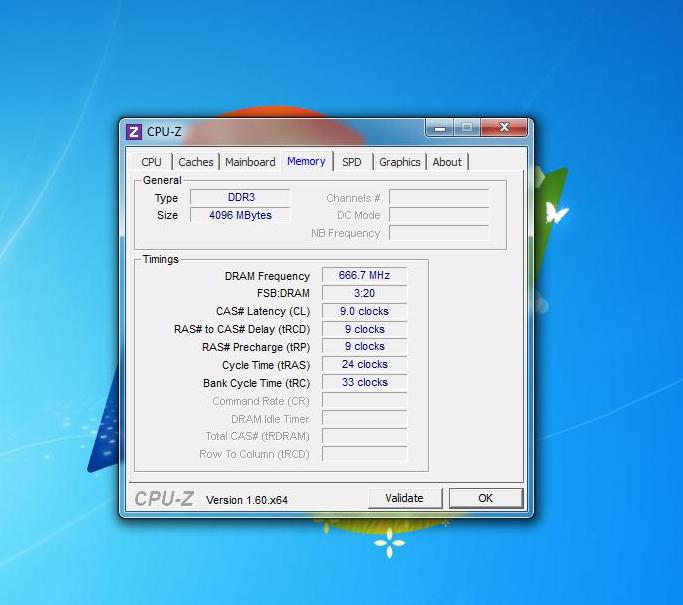Select the FSB:DRAM value 3:20
This screenshot has height=605, width=683.
click(364, 293)
